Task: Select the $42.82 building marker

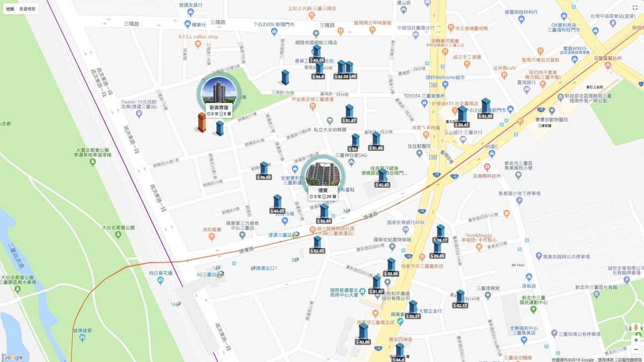Action: [382, 179]
